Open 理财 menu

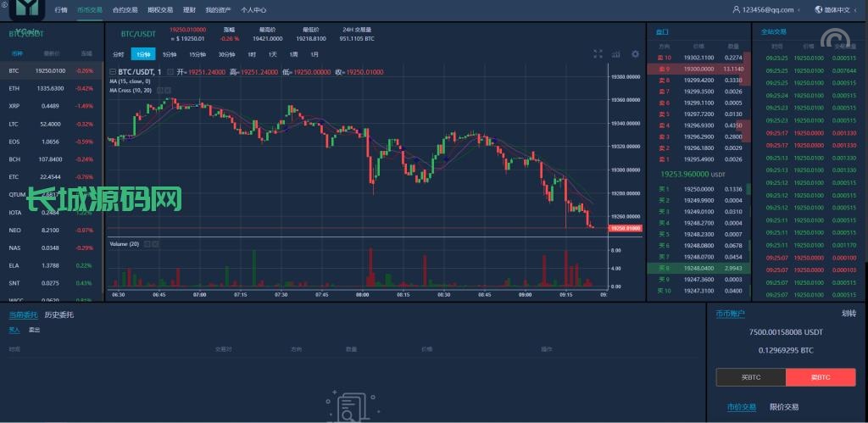point(189,10)
